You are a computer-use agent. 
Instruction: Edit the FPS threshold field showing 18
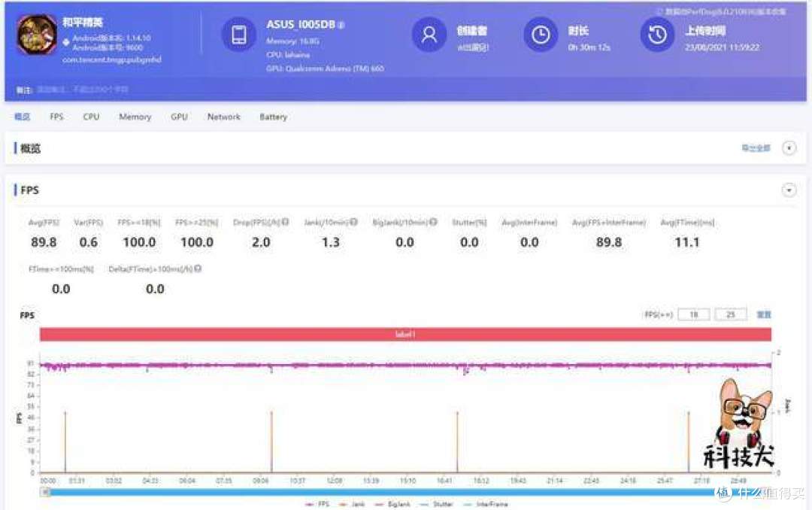(693, 314)
